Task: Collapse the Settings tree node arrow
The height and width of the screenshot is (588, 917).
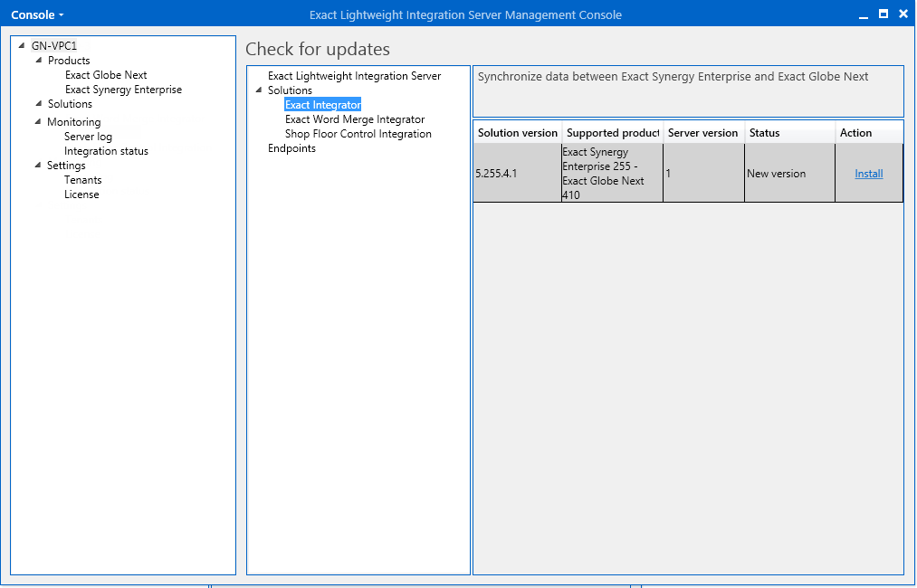Action: click(x=38, y=166)
